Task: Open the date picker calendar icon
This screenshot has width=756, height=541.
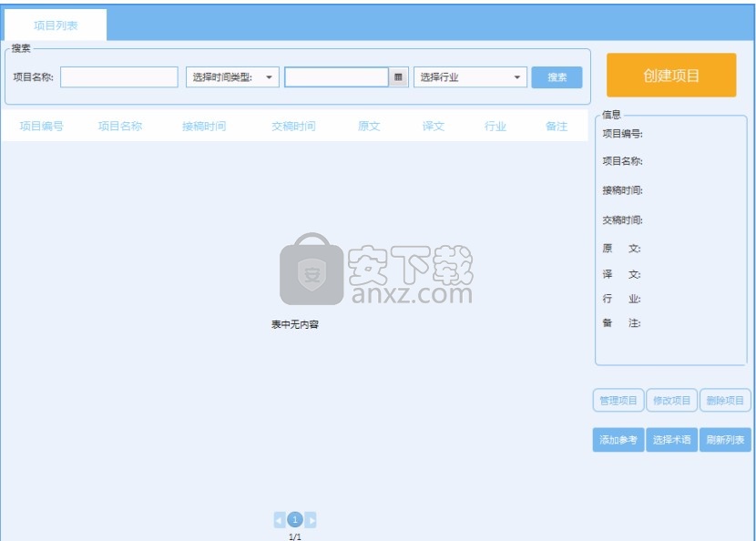Action: click(398, 77)
